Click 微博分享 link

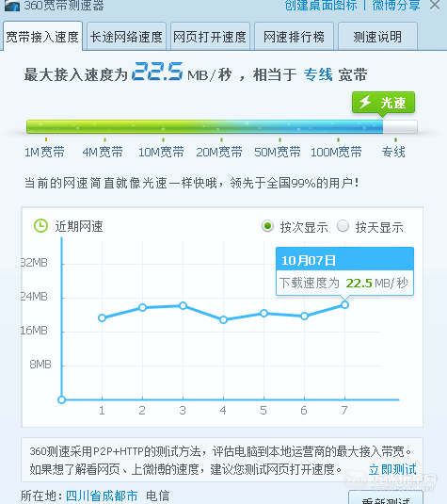(x=396, y=5)
